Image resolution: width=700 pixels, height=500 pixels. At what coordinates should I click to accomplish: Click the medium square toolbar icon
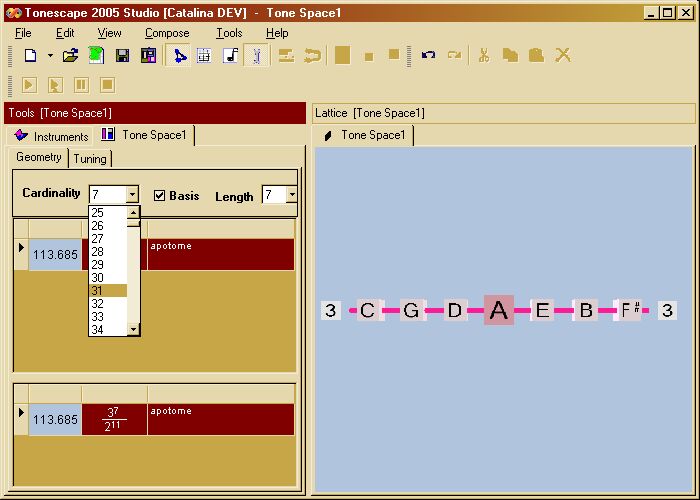(x=394, y=54)
